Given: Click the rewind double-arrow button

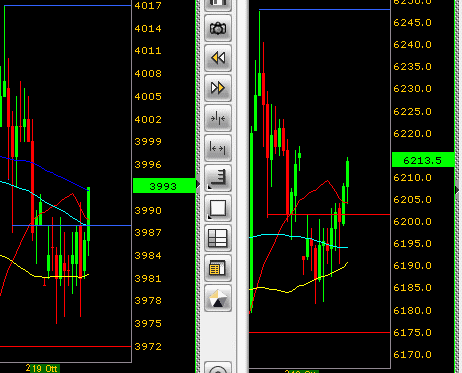Looking at the screenshot, I should 218,58.
